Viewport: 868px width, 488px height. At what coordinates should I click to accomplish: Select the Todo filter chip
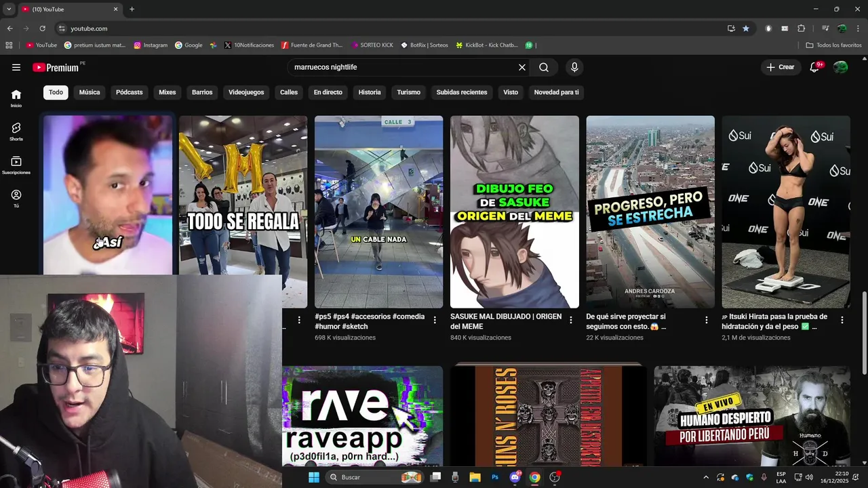(56, 92)
